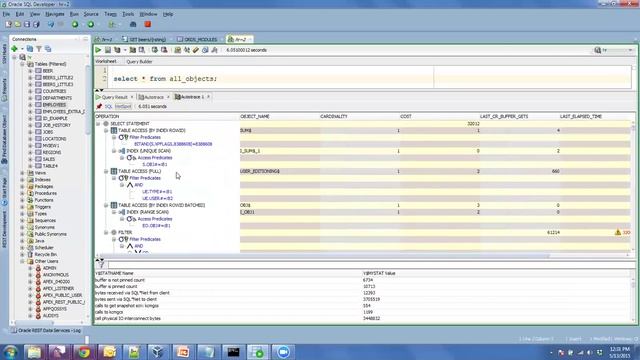The width and height of the screenshot is (640, 360).
Task: Open the Oracle REST Data Services - Log tab
Action: pos(46,331)
